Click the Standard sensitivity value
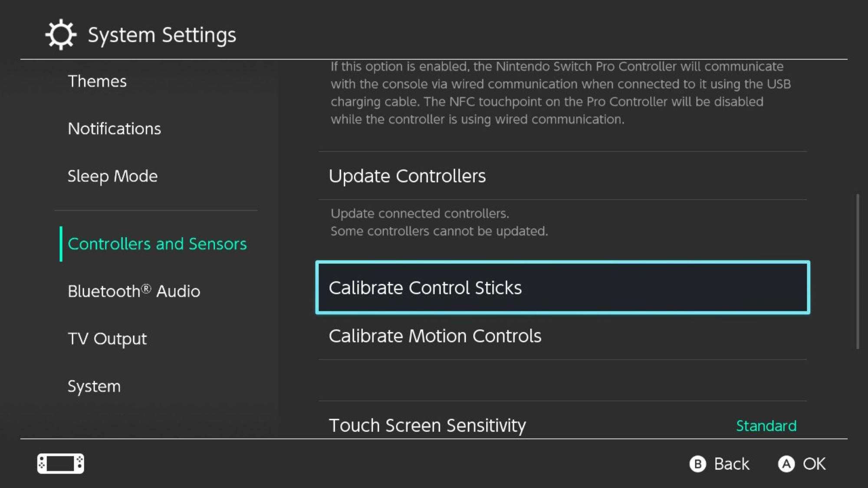Screen dimensions: 868x488 point(766,426)
